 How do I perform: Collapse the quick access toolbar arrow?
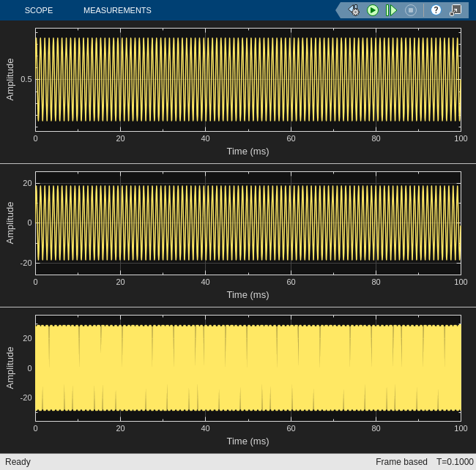[339, 10]
